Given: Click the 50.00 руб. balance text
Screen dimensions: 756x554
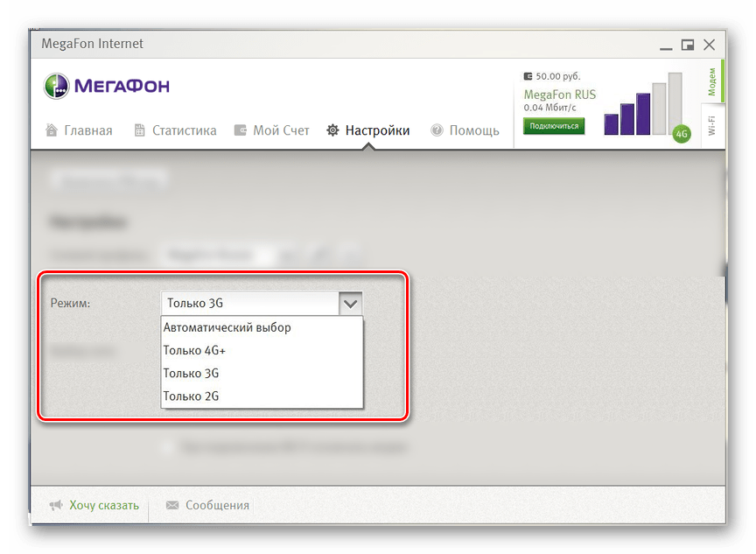Looking at the screenshot, I should (x=558, y=76).
